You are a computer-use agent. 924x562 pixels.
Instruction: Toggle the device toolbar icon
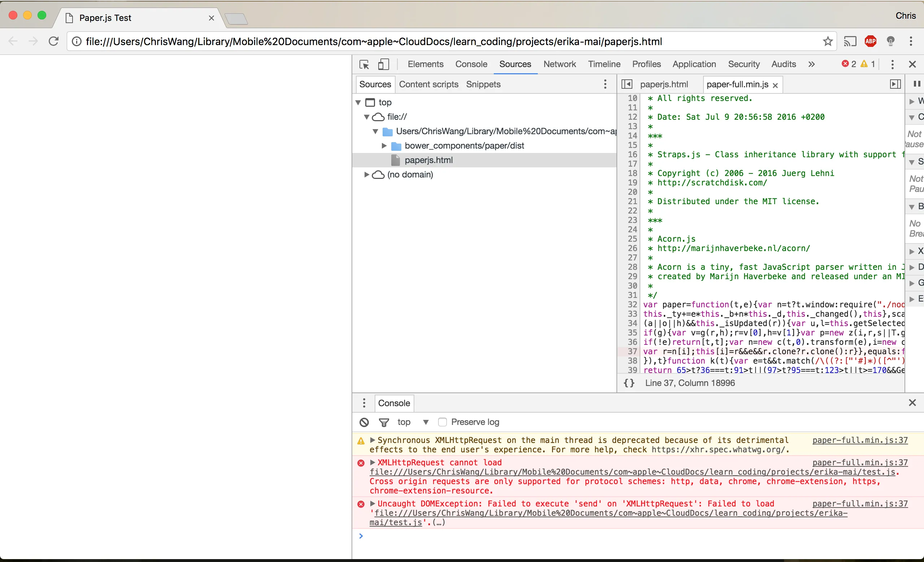coord(383,65)
